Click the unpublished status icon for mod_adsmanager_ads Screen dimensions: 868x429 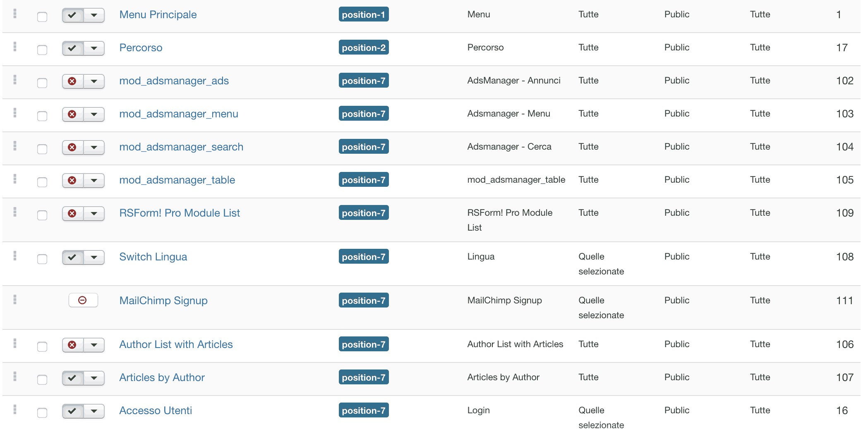72,81
